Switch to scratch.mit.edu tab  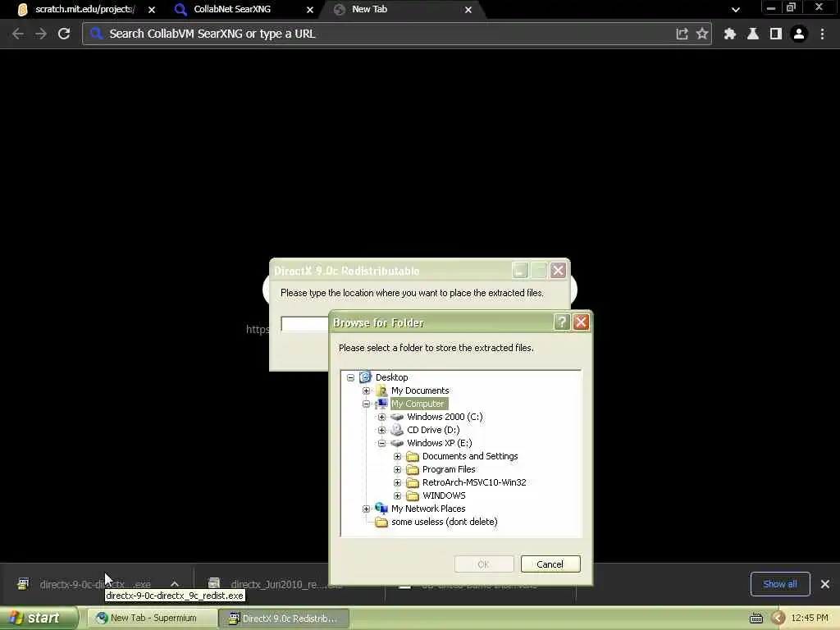(x=84, y=9)
